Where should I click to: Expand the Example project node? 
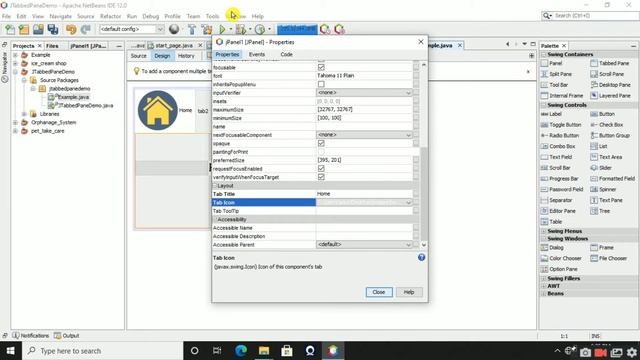click(x=16, y=55)
